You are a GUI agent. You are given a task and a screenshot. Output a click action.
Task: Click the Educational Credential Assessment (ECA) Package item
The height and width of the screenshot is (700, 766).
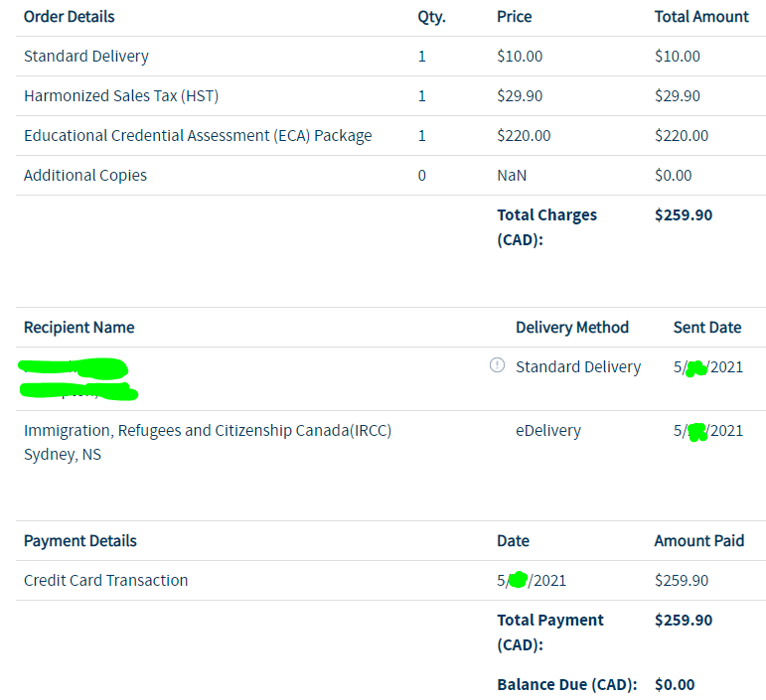coord(198,136)
